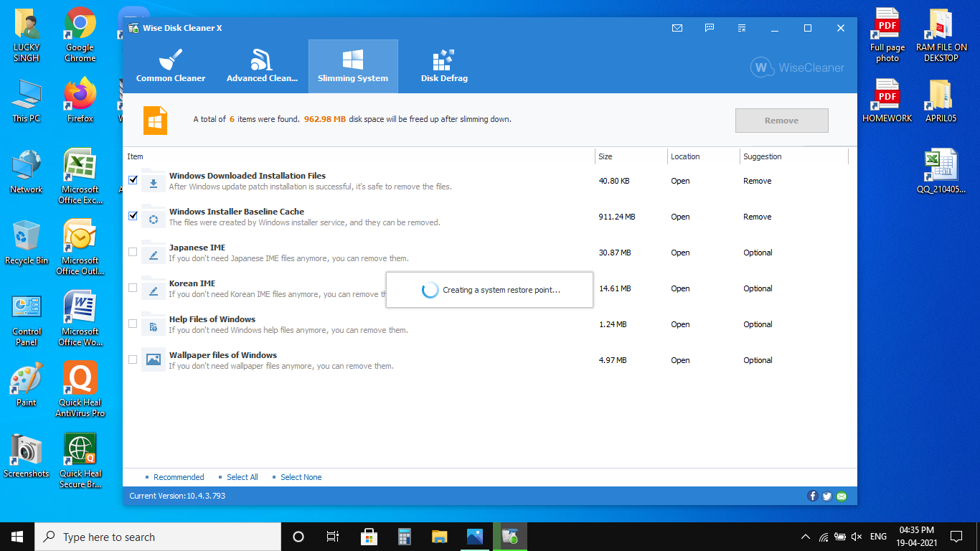Click the Select All link
980x551 pixels.
click(242, 477)
